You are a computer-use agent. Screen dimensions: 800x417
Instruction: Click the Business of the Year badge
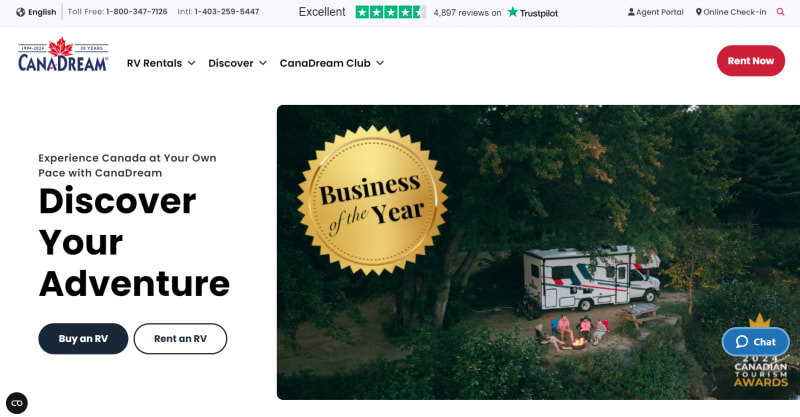372,201
